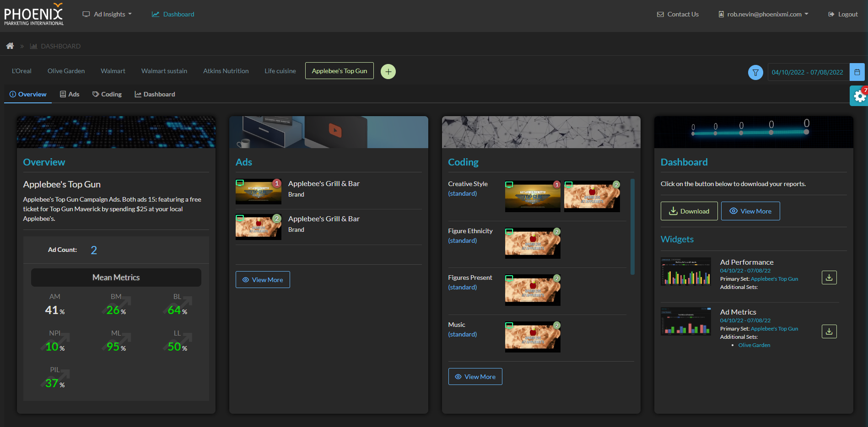Open the filter funnel icon
This screenshot has width=868, height=427.
point(755,72)
